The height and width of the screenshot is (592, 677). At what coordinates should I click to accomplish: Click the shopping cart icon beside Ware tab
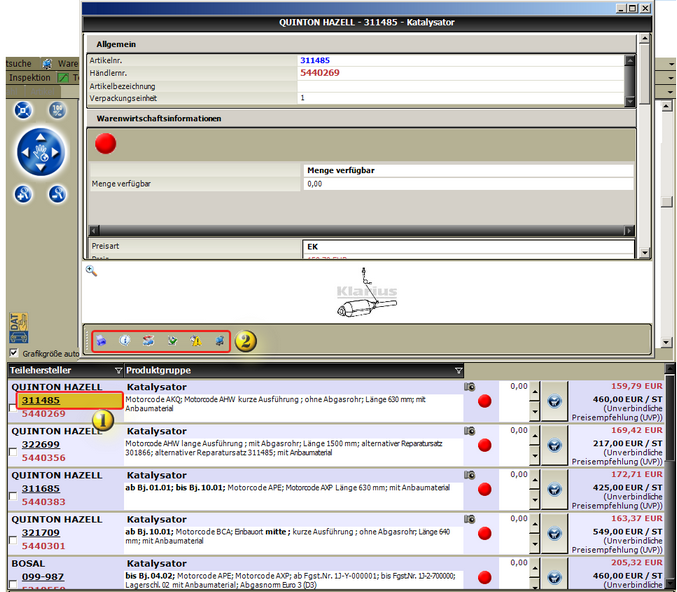[47, 64]
